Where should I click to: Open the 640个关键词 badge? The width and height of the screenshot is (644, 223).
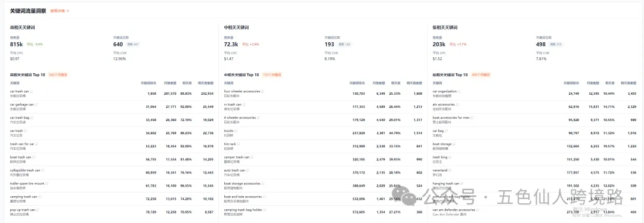58,75
